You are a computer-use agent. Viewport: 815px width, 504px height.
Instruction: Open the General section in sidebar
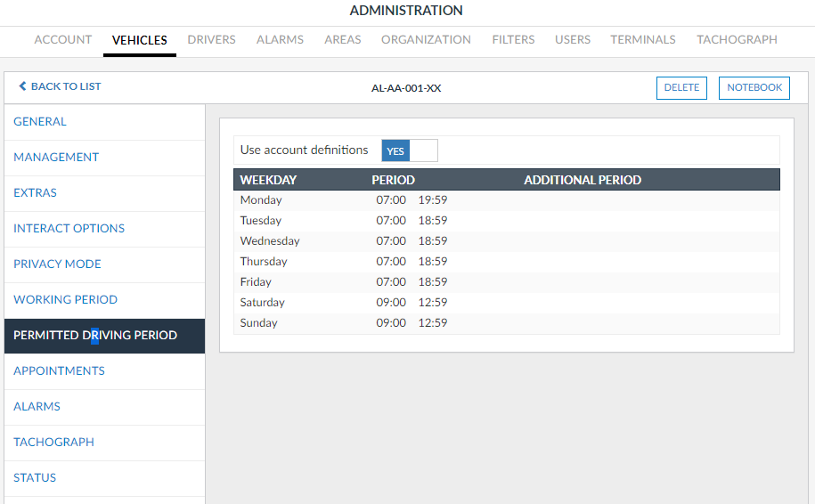click(40, 122)
